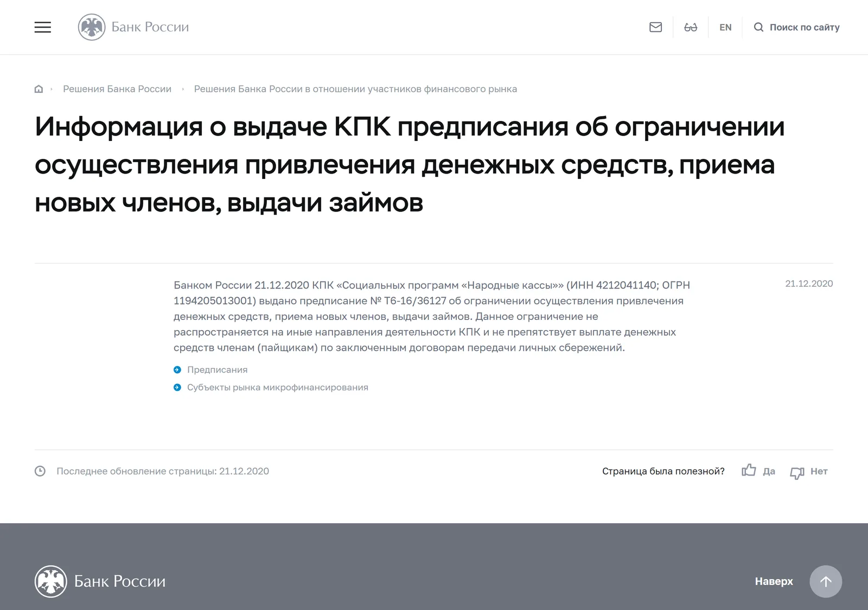Viewport: 868px width, 610px height.
Task: Go to home via breadcrumb house icon
Action: click(x=39, y=89)
